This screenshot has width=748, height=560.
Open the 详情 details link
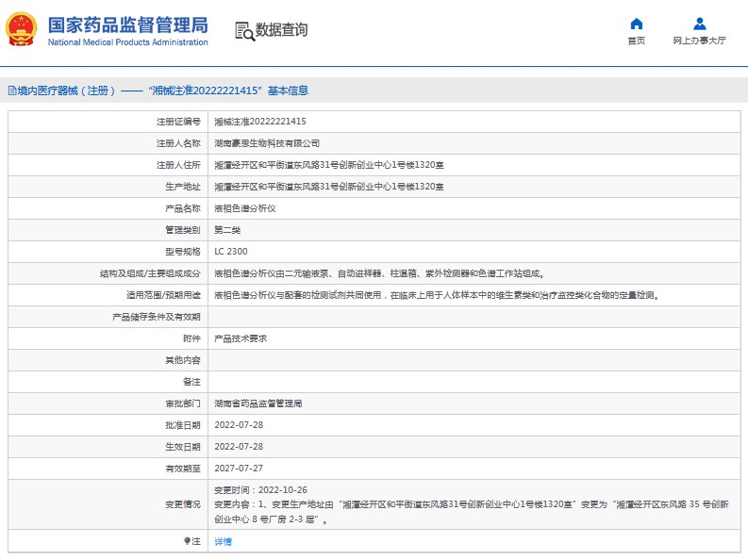tap(223, 541)
